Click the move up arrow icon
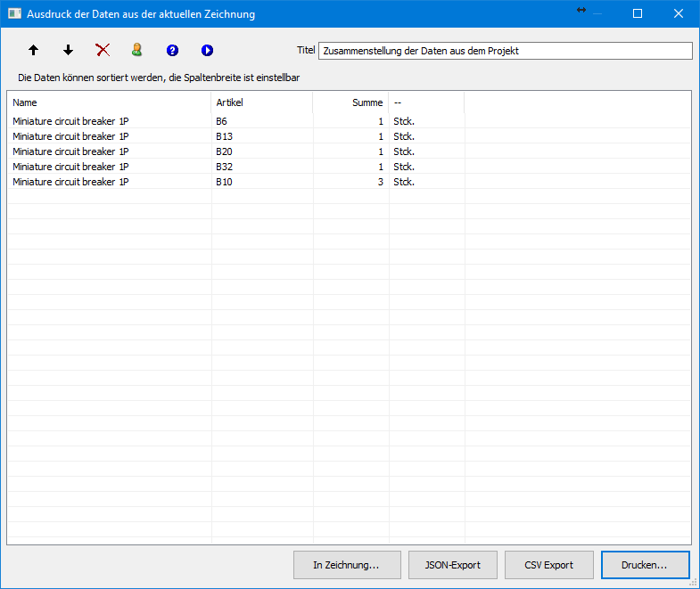 [34, 51]
